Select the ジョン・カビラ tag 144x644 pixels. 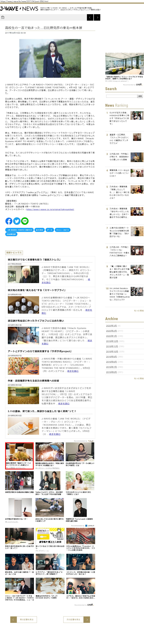point(62,230)
